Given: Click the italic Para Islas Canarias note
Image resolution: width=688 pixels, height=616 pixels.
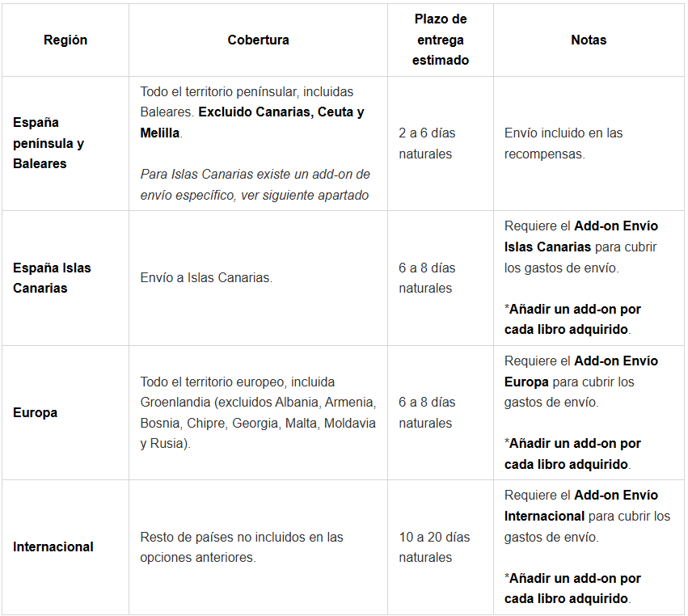Looking at the screenshot, I should coord(255,184).
